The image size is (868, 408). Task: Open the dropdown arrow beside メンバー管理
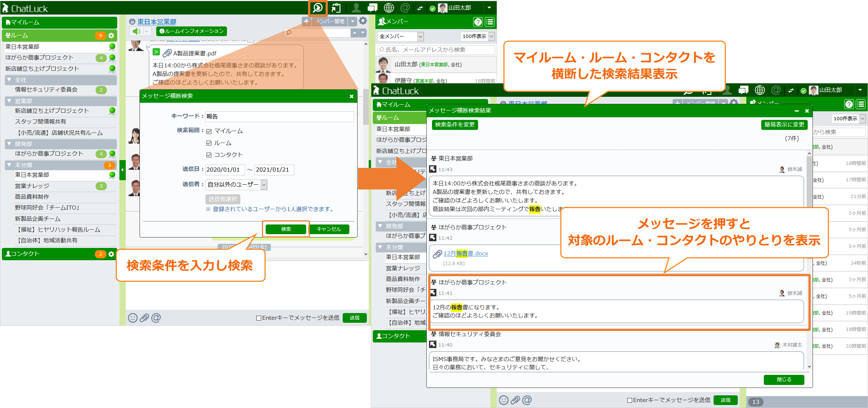[x=353, y=21]
